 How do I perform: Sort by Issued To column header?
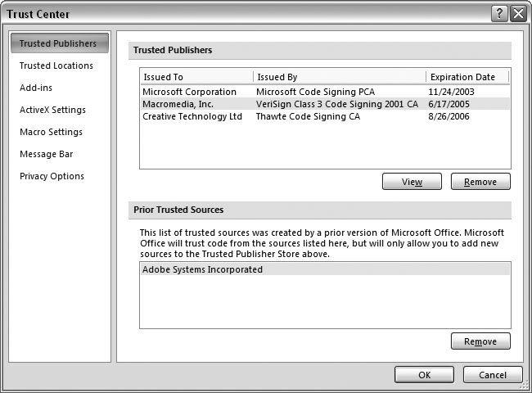tap(196, 77)
